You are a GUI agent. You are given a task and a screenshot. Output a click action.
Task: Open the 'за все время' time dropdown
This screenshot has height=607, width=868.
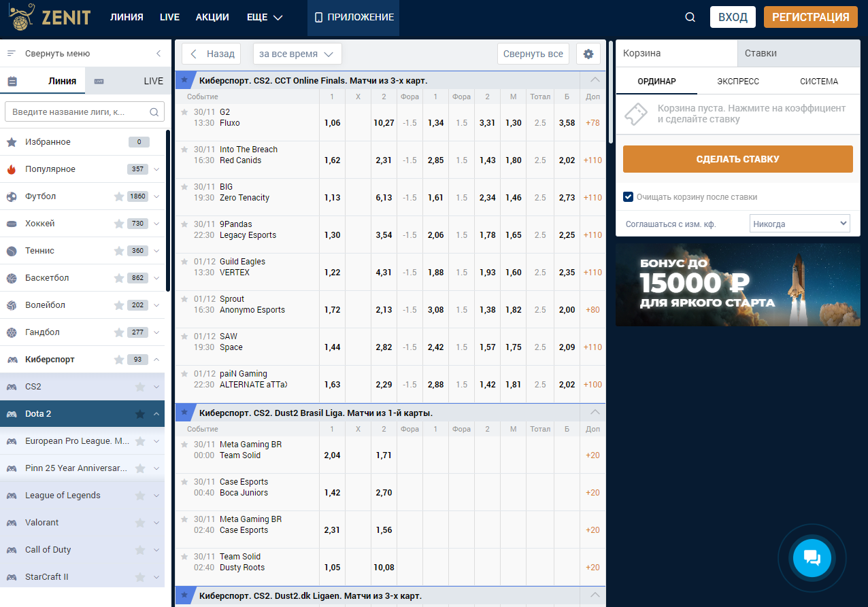[x=297, y=54]
